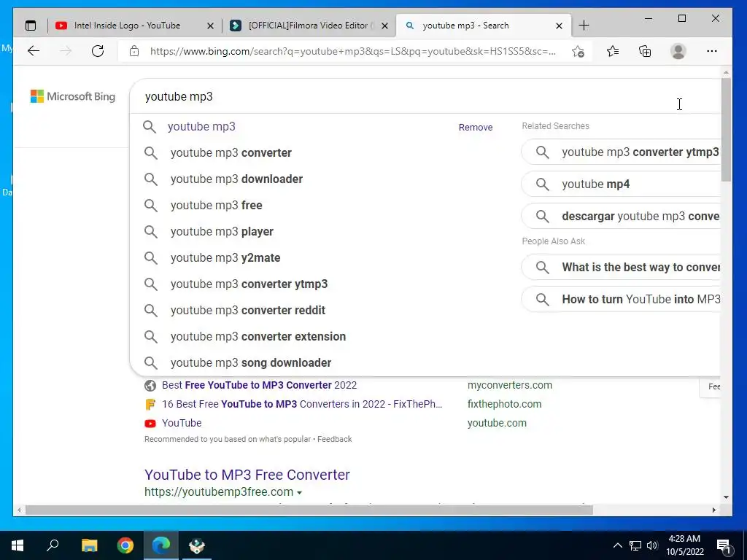This screenshot has height=560, width=747.
Task: Switch to OFFICIAL Filmora Video Editor tab
Action: pos(309,26)
